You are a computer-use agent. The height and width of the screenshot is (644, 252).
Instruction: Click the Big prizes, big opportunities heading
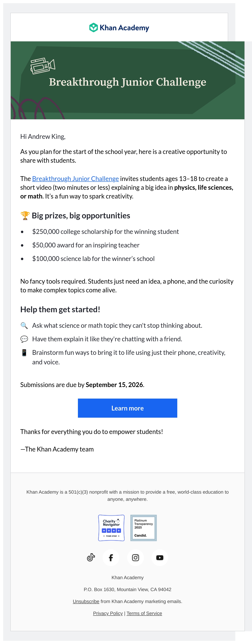click(x=81, y=216)
